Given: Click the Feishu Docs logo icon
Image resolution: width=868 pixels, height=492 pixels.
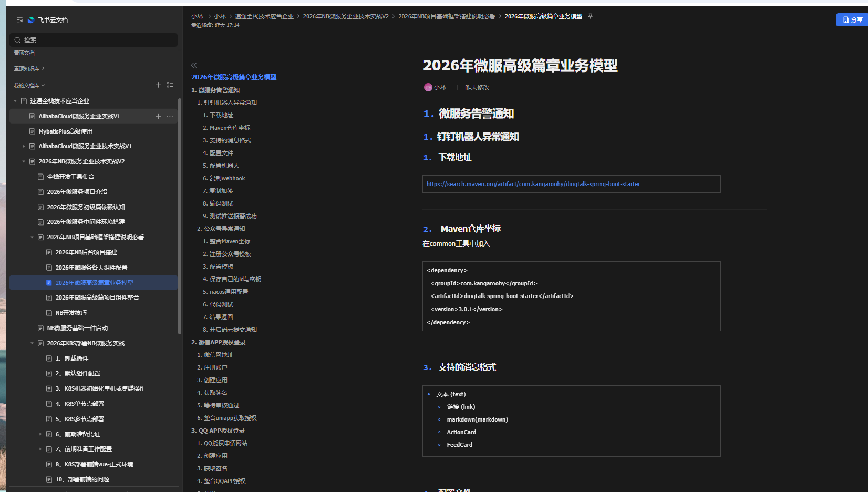Looking at the screenshot, I should (x=31, y=20).
